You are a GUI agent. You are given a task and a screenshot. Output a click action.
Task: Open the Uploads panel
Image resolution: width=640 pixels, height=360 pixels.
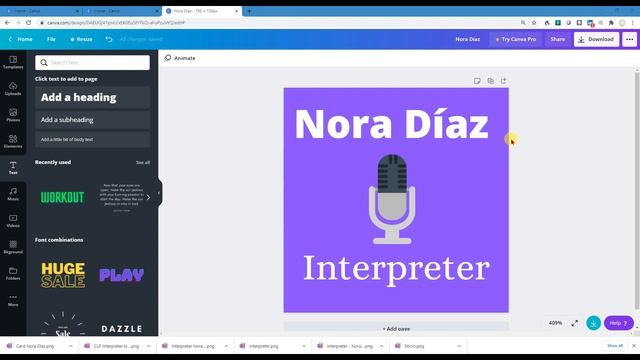pos(13,89)
